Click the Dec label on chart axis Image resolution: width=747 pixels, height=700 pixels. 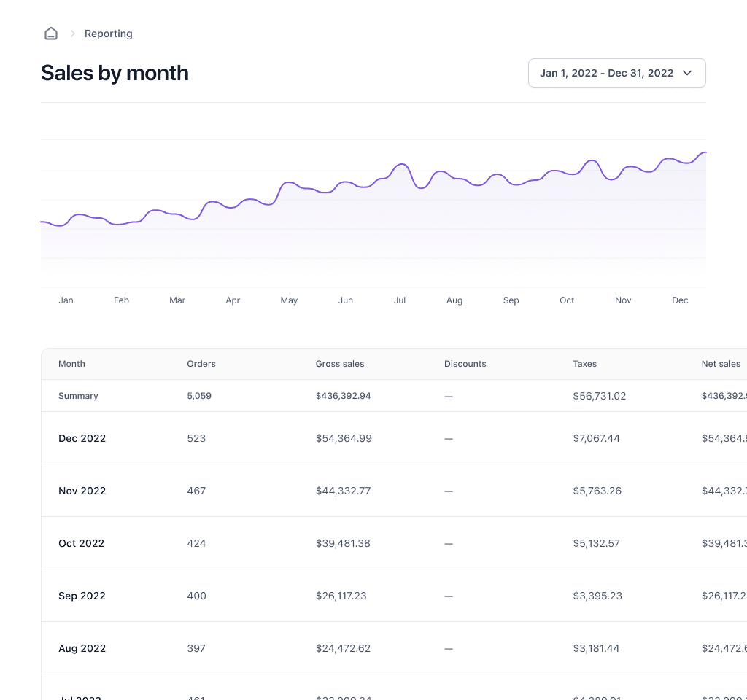coord(680,300)
